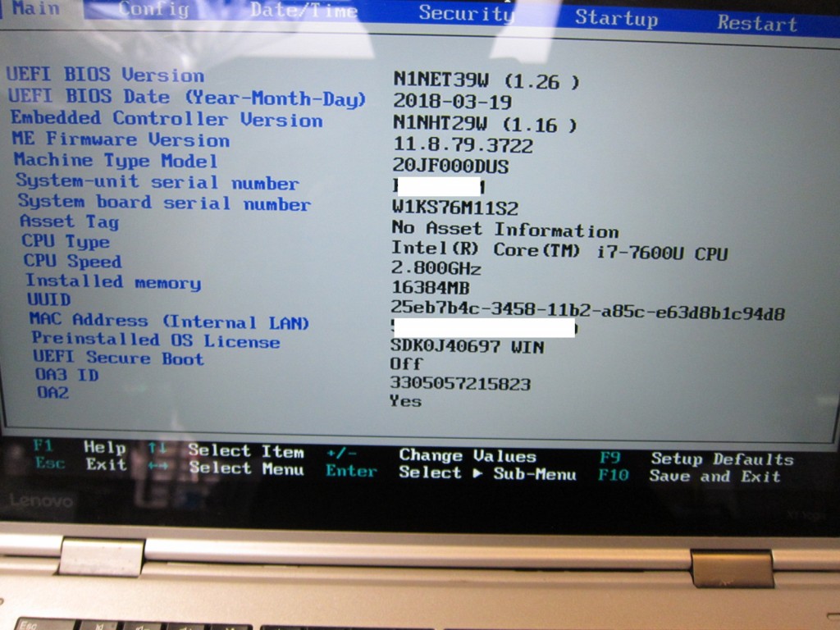Viewport: 840px width, 630px height.
Task: Click Setup Defaults legend text
Action: [722, 459]
